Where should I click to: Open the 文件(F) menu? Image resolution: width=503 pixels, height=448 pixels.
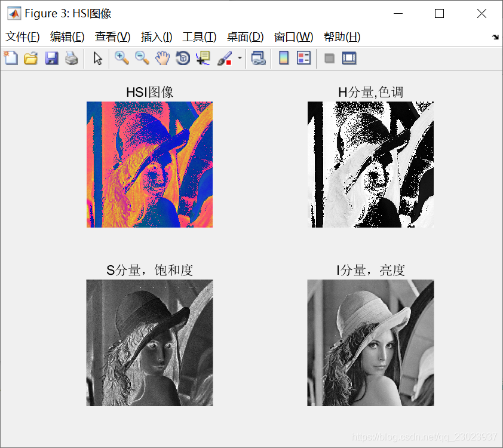tap(23, 37)
